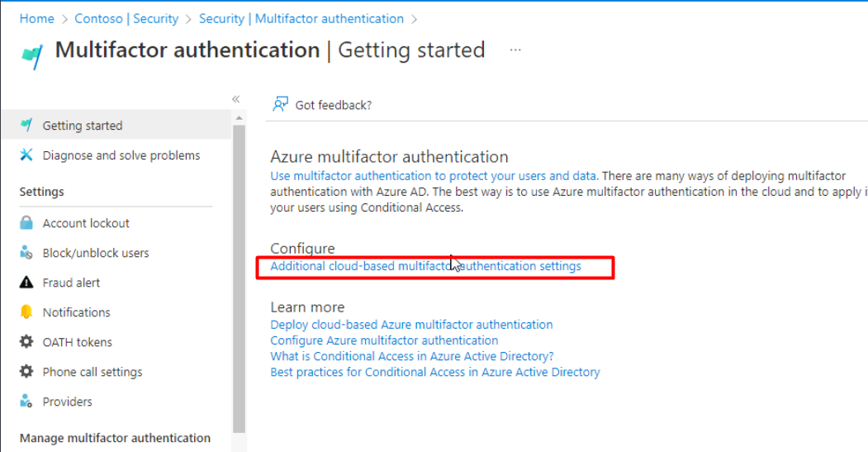
Task: Click the Getting started flag icon
Action: [26, 125]
